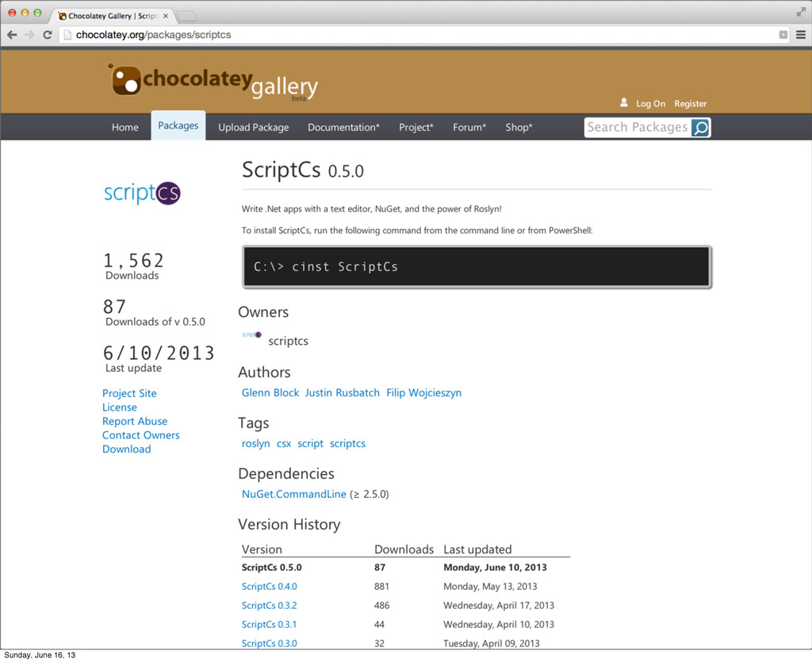The height and width of the screenshot is (662, 812).
Task: Click the cinst ScriptCs command box
Action: pos(477,266)
